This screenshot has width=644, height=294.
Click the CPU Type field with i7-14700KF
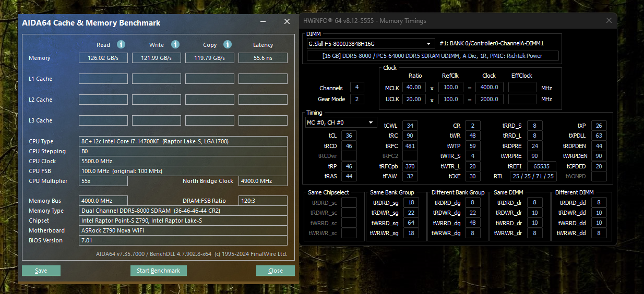[183, 141]
